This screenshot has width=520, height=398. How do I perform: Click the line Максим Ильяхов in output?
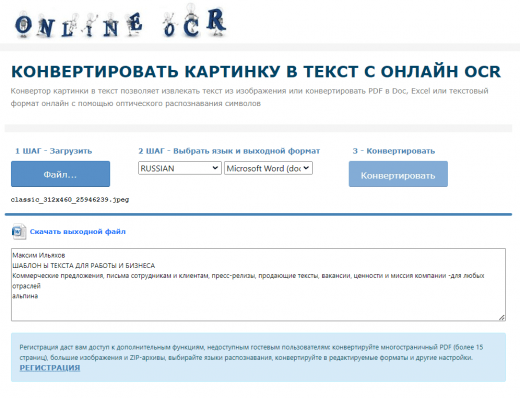point(39,255)
